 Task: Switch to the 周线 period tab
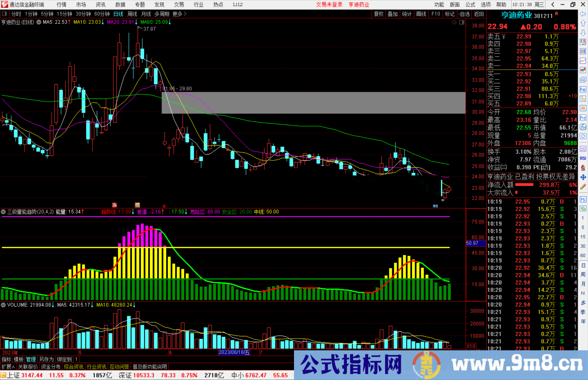point(132,14)
